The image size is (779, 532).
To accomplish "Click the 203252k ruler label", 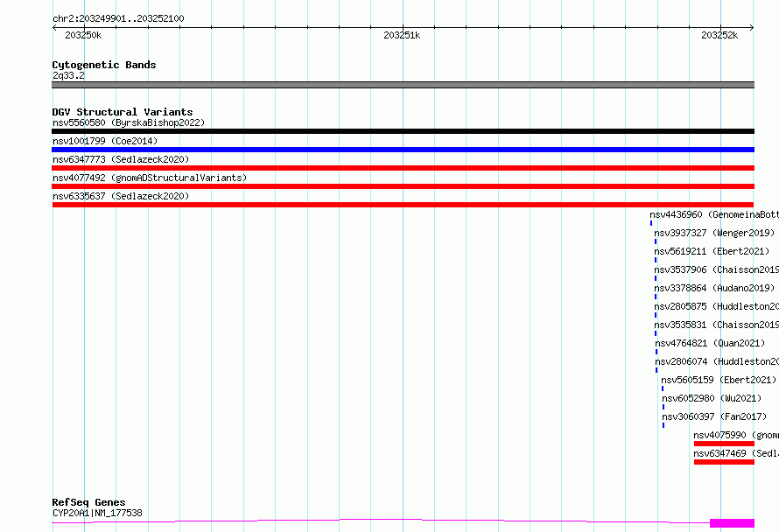I will [719, 35].
